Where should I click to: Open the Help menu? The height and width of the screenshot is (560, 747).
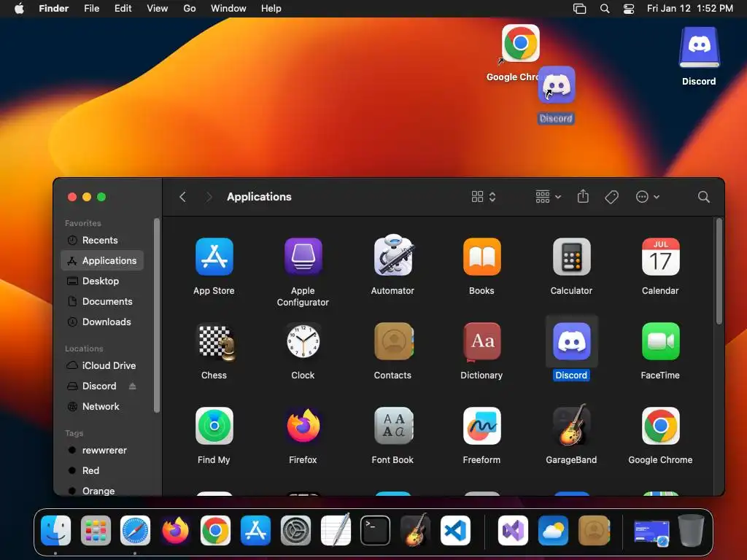click(x=271, y=9)
